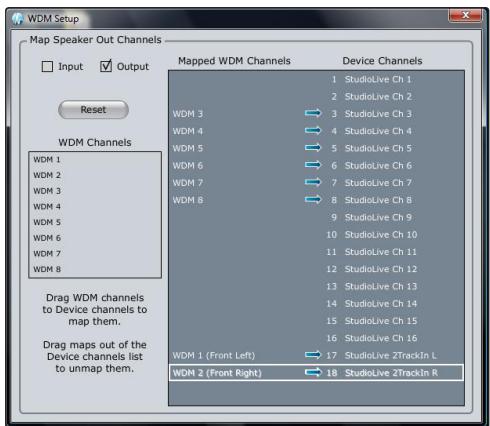
Task: Close the WDM Setup window
Action: [465, 15]
